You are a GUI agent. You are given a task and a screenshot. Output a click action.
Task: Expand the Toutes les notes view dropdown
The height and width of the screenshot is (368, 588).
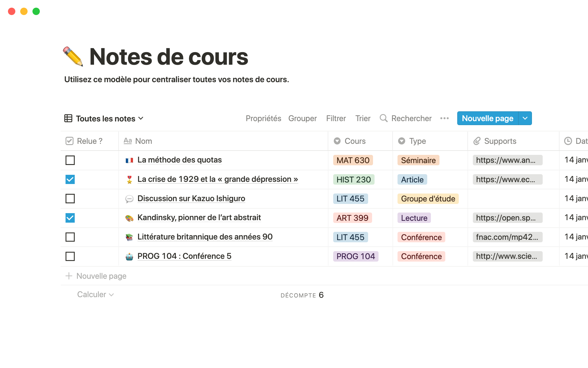[x=141, y=118]
